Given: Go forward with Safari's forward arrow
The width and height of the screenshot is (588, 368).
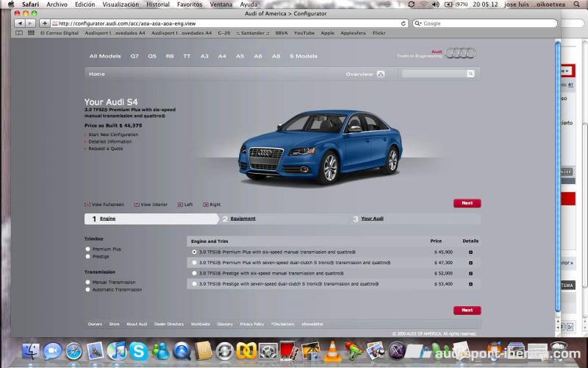Looking at the screenshot, I should point(29,24).
